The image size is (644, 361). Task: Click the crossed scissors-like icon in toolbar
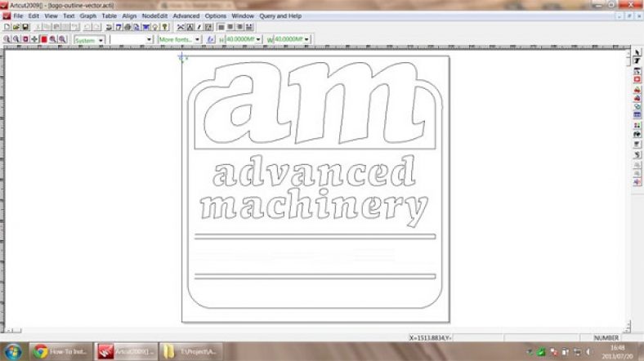181,27
